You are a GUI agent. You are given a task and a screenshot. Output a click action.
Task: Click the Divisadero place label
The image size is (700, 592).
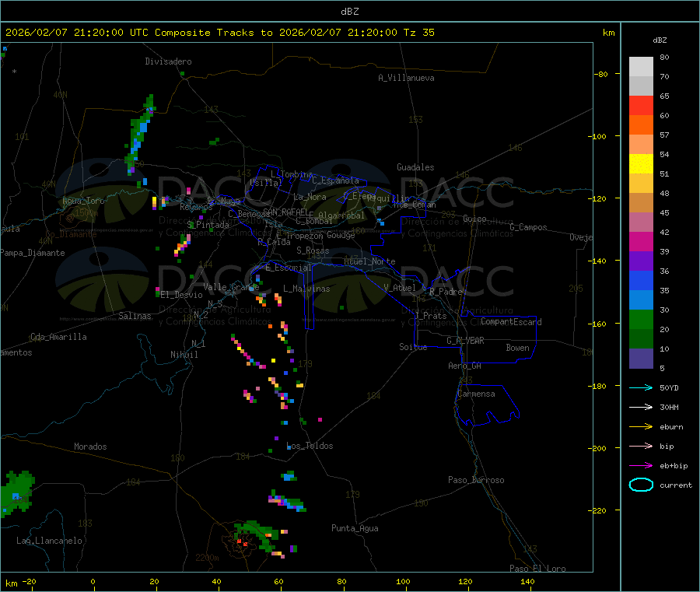click(x=168, y=61)
